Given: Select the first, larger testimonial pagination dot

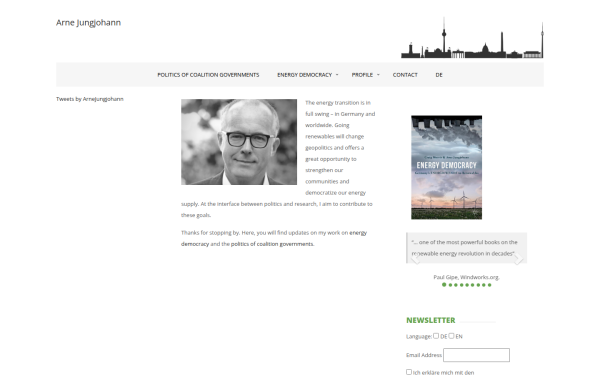Looking at the screenshot, I should point(444,285).
